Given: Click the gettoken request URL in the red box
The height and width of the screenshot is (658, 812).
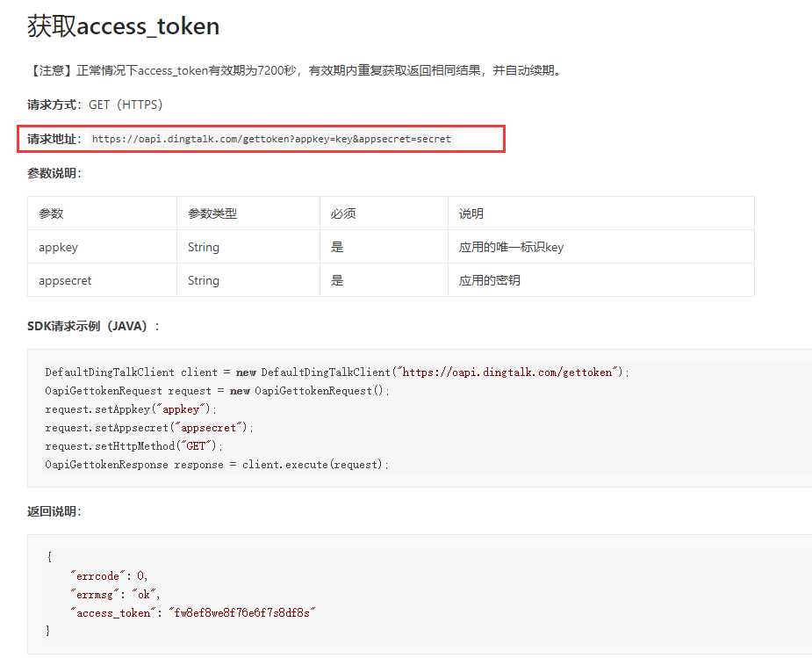Looking at the screenshot, I should click(x=271, y=139).
